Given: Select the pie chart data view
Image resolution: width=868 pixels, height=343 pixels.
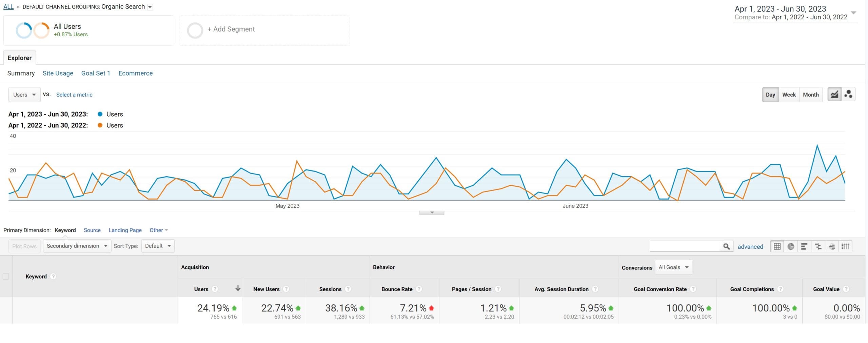Looking at the screenshot, I should pos(791,246).
